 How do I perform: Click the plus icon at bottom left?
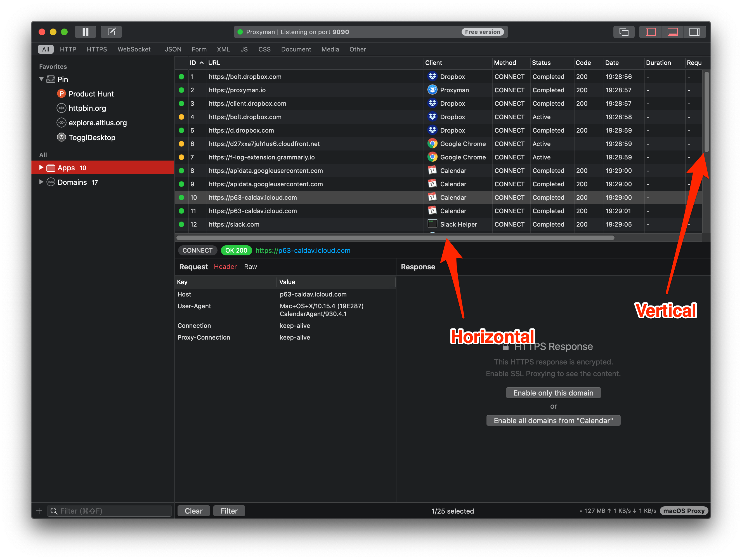tap(39, 511)
